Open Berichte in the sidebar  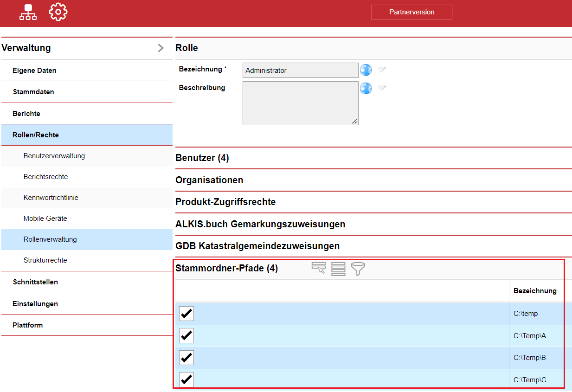tap(87, 114)
